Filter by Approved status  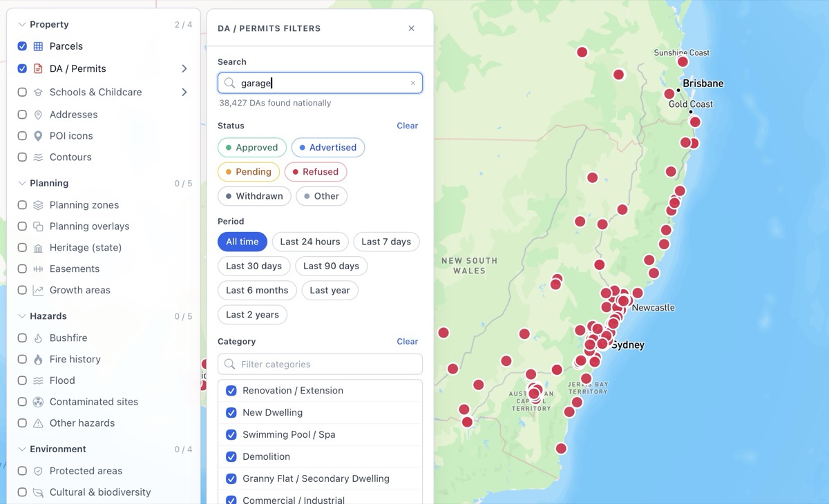pos(252,148)
